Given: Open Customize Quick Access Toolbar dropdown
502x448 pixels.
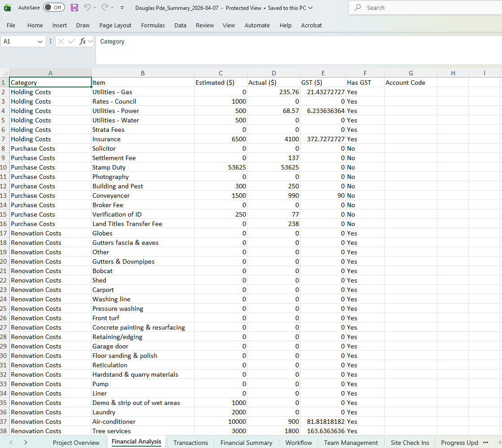Looking at the screenshot, I should click(122, 8).
